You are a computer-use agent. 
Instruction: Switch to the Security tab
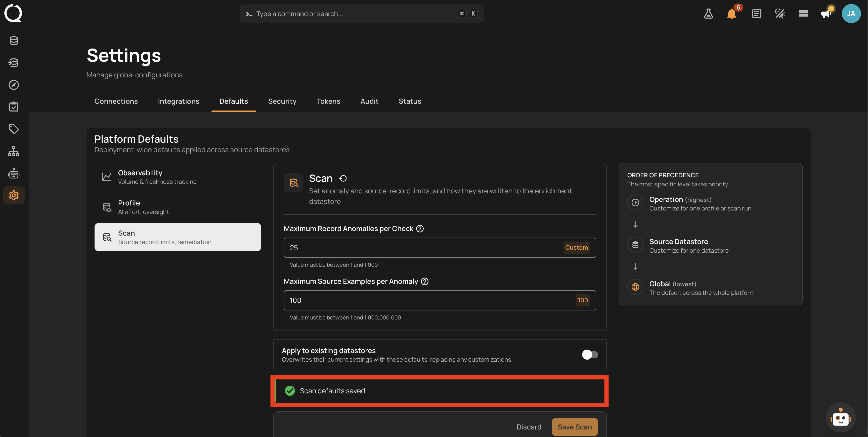point(282,101)
